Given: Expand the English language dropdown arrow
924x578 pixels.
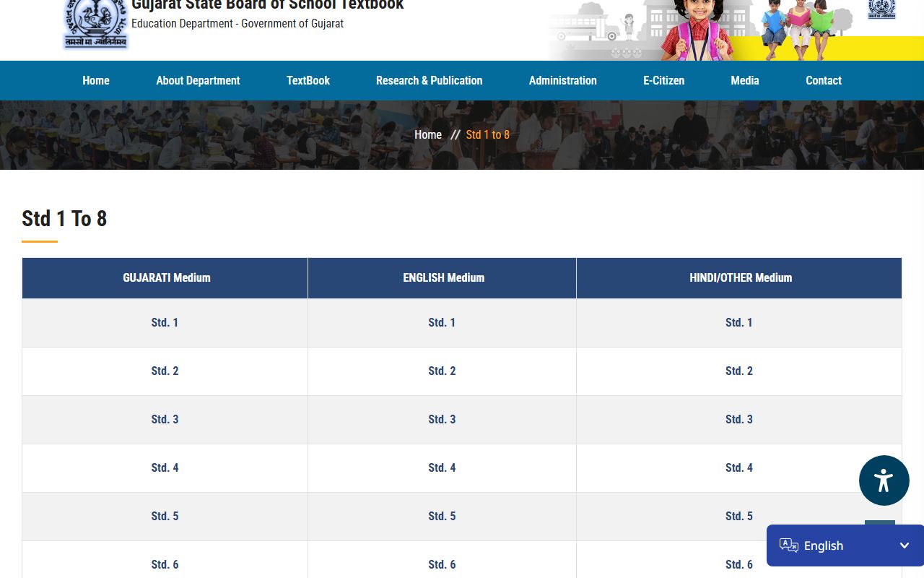Looking at the screenshot, I should (x=905, y=545).
